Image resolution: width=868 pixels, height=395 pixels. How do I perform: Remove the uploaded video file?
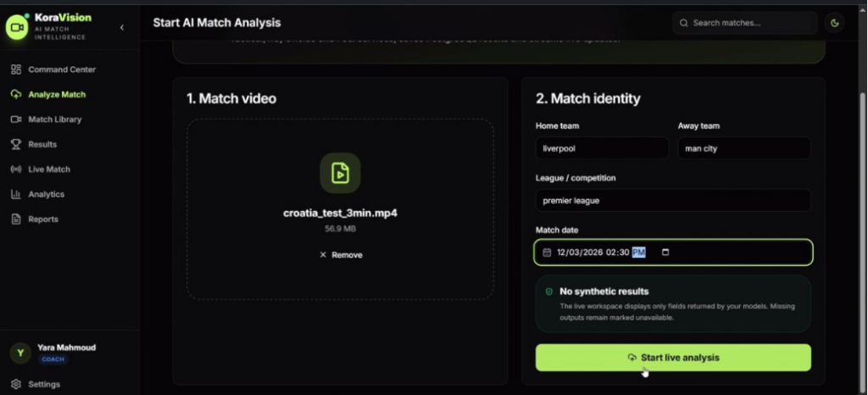pos(341,255)
